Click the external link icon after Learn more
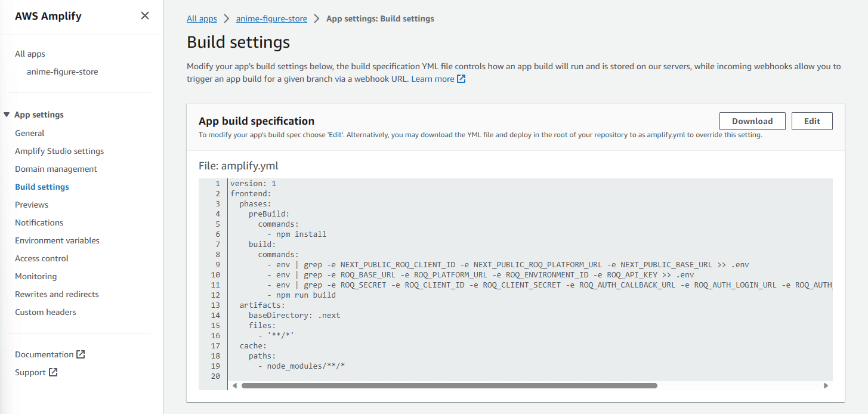The height and width of the screenshot is (414, 868). (x=461, y=79)
